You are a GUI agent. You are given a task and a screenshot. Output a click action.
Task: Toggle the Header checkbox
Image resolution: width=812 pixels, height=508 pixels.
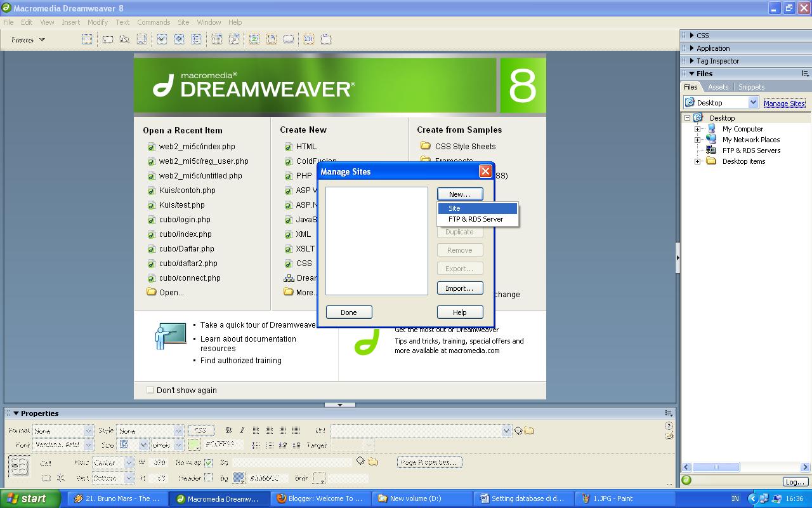point(208,478)
